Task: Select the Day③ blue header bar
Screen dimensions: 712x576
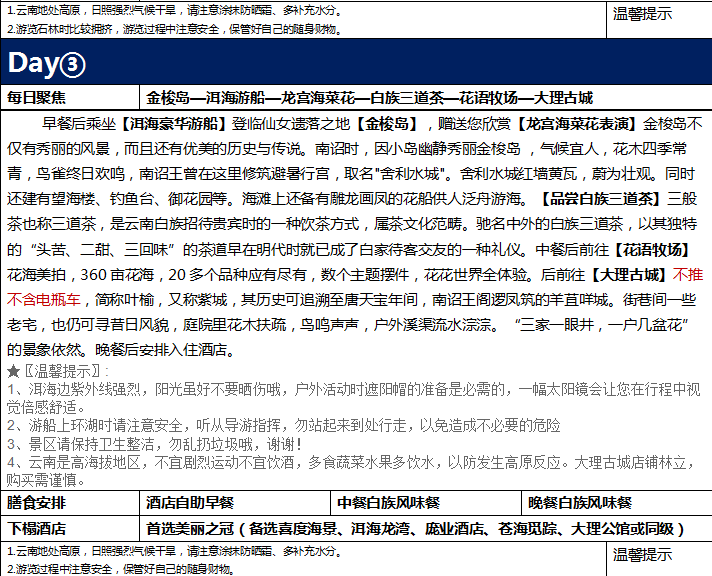Action: pyautogui.click(x=356, y=63)
